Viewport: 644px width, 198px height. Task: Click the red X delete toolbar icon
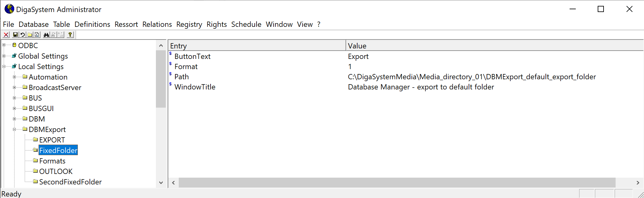(x=6, y=35)
